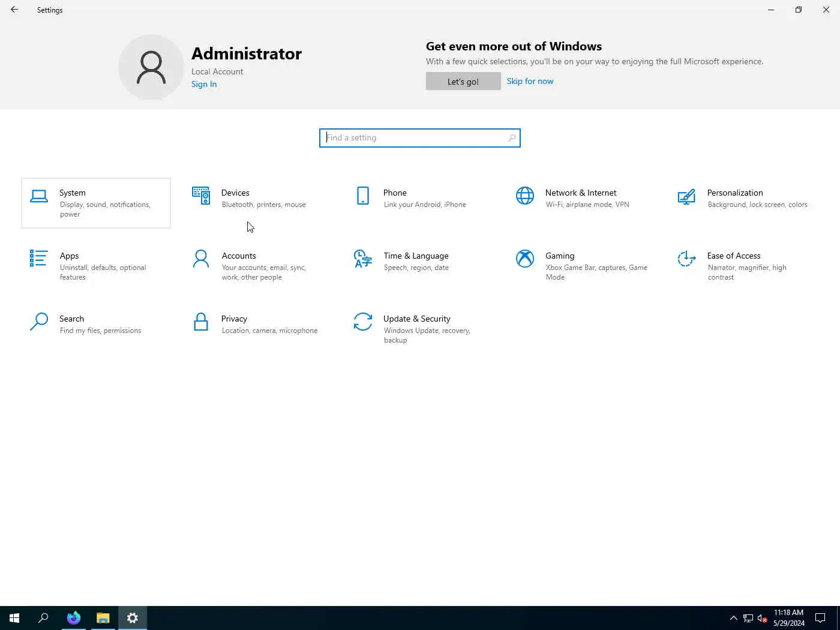Screen dimensions: 840x630
Task: Click the Let's go! button
Action: 463,81
